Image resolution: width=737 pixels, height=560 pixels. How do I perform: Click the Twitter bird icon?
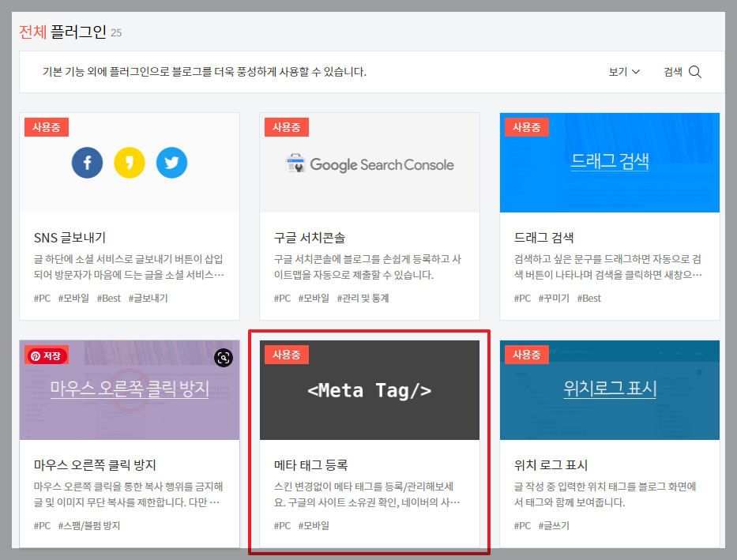172,162
